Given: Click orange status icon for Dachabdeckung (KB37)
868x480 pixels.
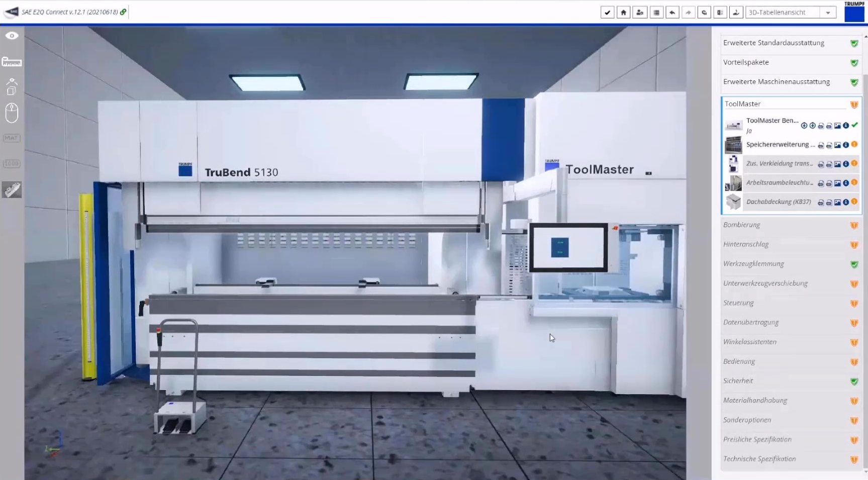Looking at the screenshot, I should 854,202.
